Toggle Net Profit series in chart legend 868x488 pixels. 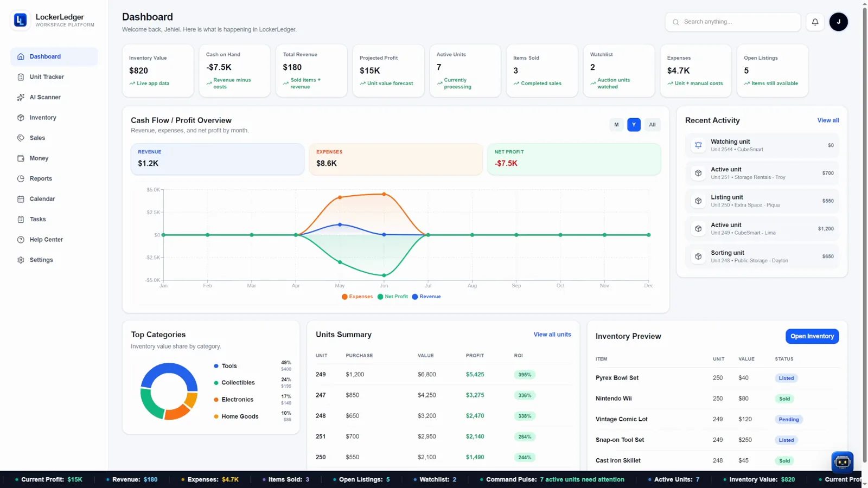(x=393, y=297)
